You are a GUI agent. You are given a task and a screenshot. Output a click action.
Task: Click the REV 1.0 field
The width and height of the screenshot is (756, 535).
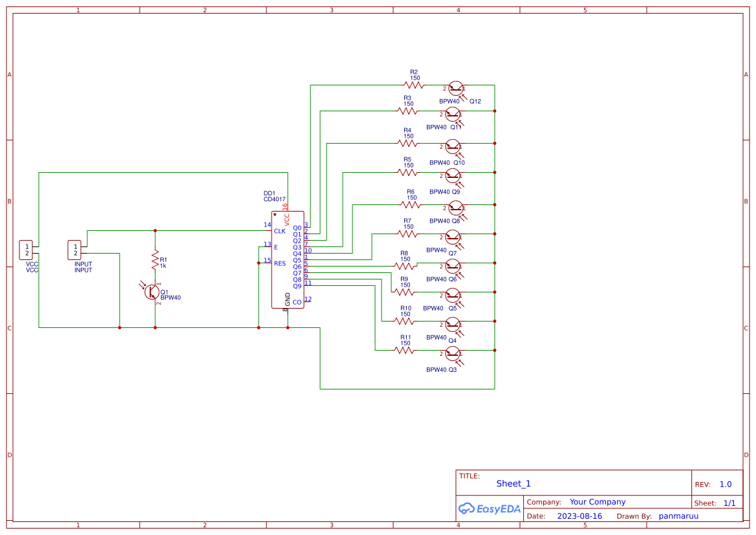coord(727,483)
